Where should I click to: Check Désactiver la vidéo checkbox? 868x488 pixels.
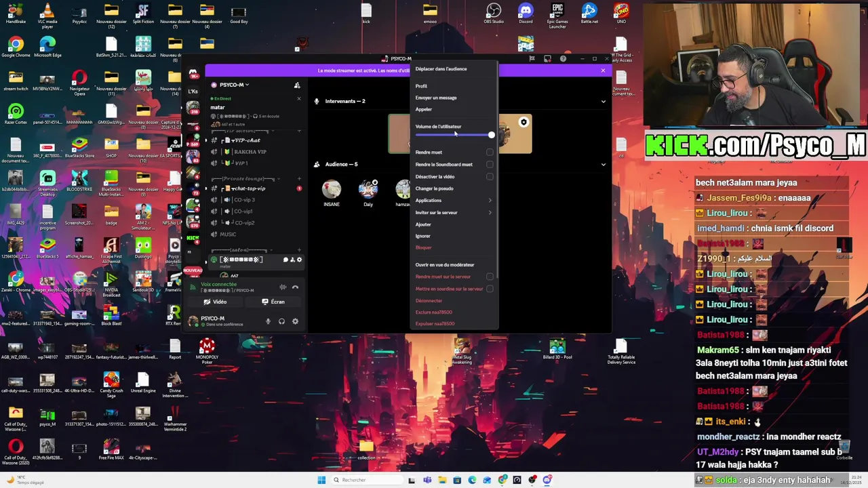[x=490, y=177]
